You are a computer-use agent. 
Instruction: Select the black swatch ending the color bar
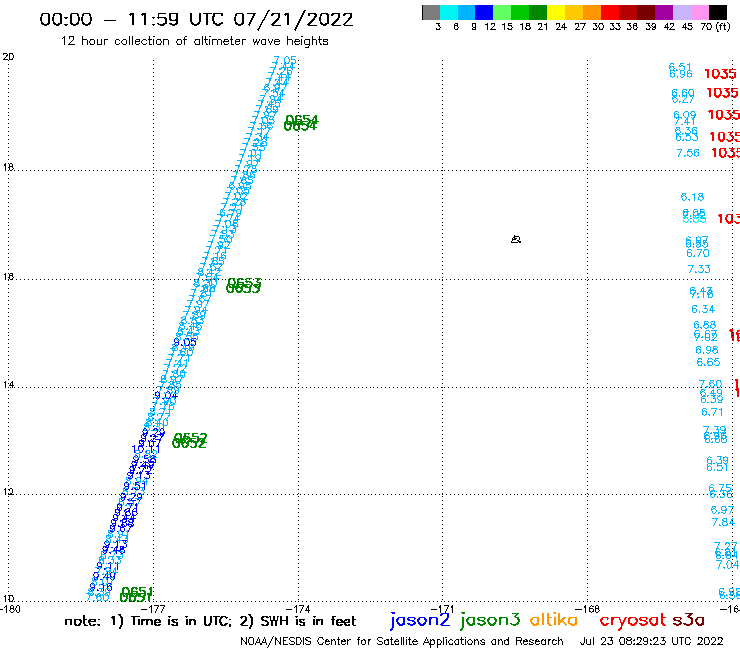coord(717,12)
